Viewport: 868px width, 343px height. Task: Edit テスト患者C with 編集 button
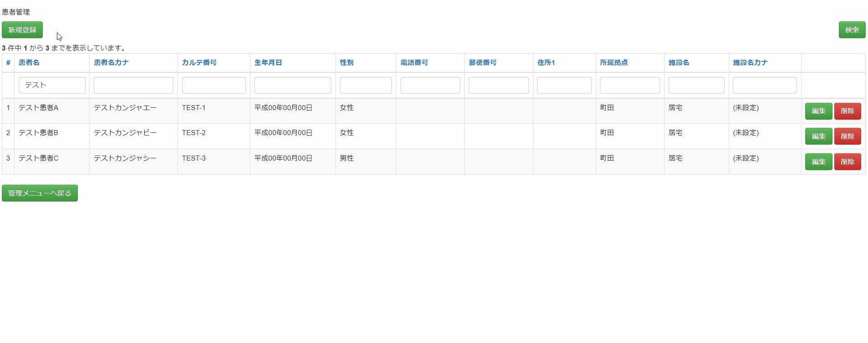tap(818, 162)
